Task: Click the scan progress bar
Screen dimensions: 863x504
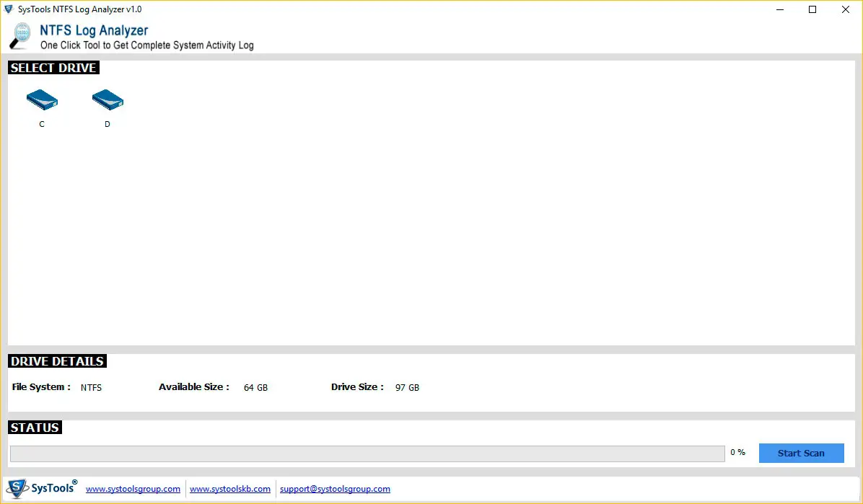Action: tap(367, 454)
